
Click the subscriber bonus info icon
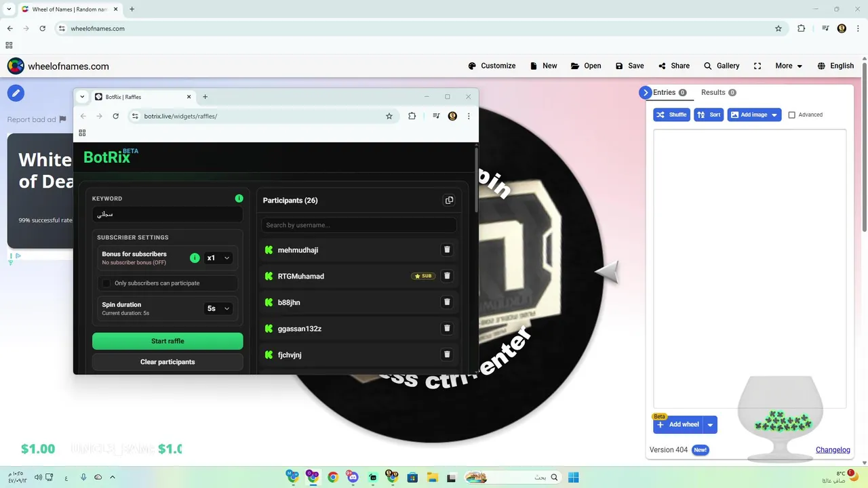pyautogui.click(x=195, y=258)
